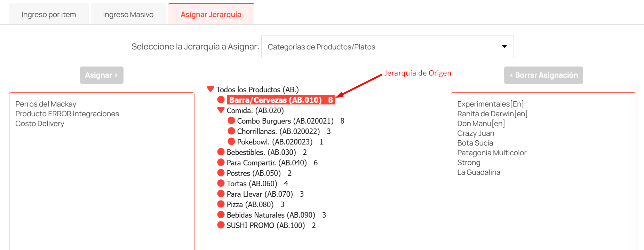The height and width of the screenshot is (250, 644).
Task: Click the red circle beside Barra/Cervezas
Action: 221,100
